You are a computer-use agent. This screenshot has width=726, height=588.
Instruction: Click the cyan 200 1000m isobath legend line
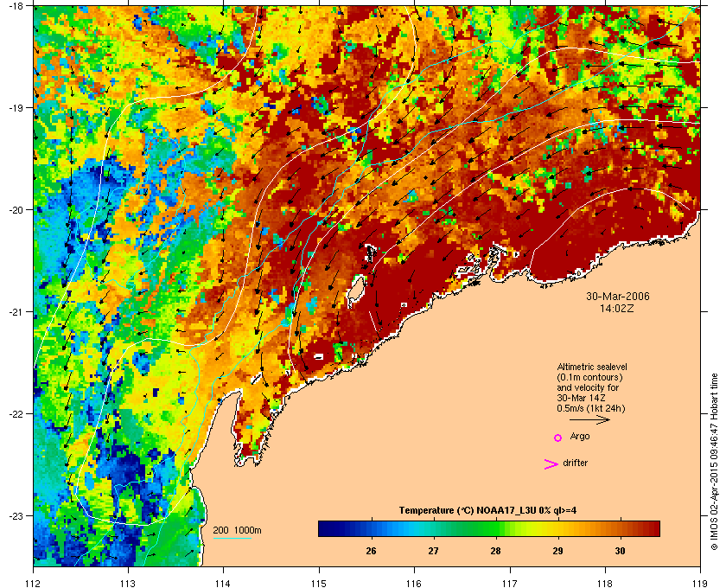pyautogui.click(x=232, y=538)
